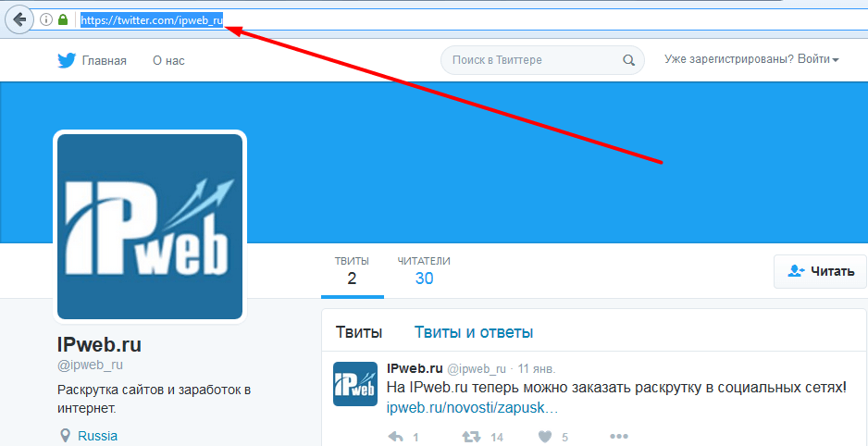The width and height of the screenshot is (868, 446).
Task: Click the large IPweb profile picture
Action: [x=150, y=226]
